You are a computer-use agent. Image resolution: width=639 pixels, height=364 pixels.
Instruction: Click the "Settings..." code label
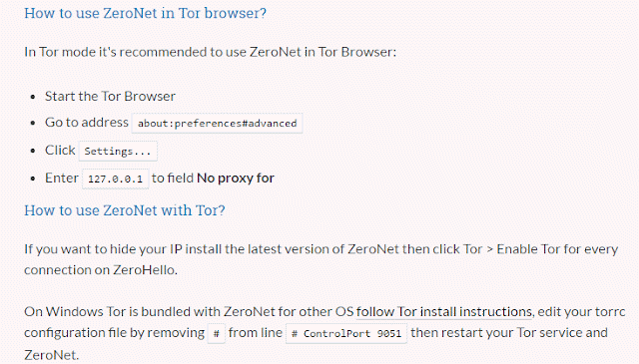coord(118,151)
